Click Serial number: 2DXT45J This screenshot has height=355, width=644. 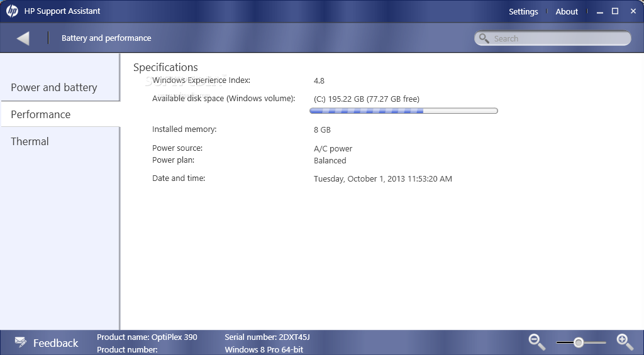[x=267, y=337]
